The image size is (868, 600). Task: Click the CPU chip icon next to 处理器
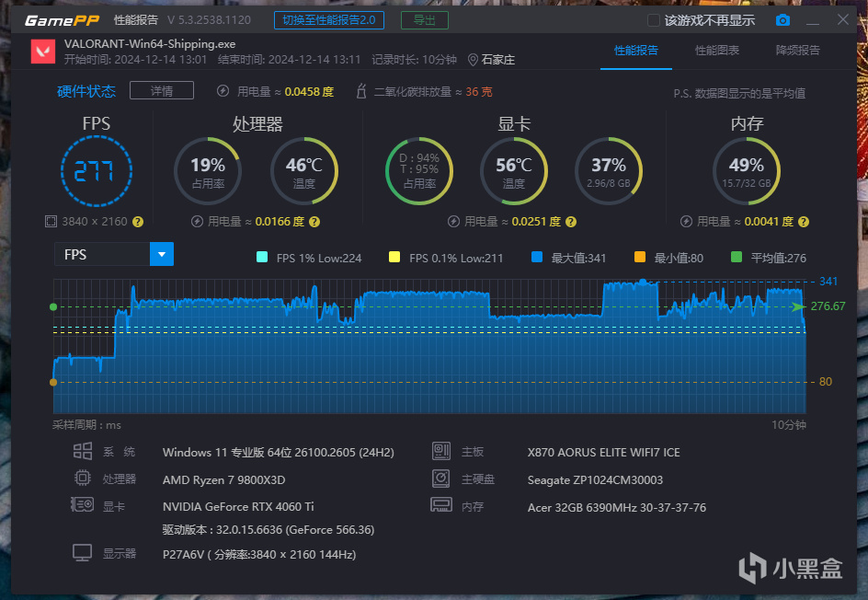[x=83, y=478]
